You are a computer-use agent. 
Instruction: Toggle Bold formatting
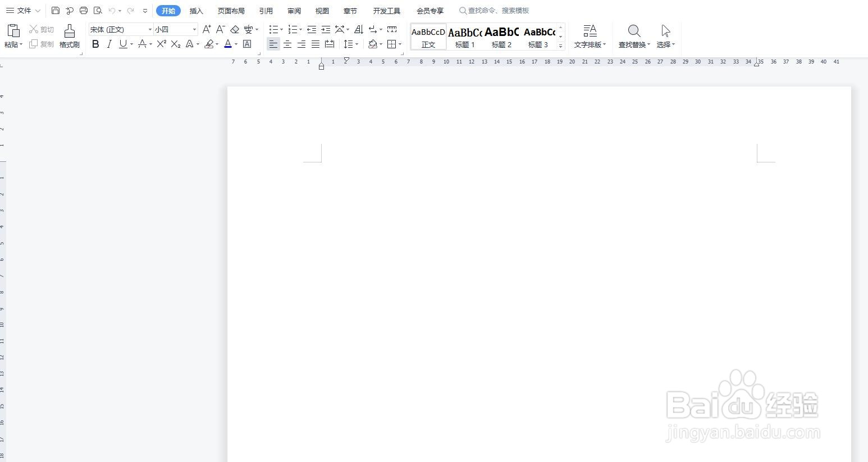[95, 44]
